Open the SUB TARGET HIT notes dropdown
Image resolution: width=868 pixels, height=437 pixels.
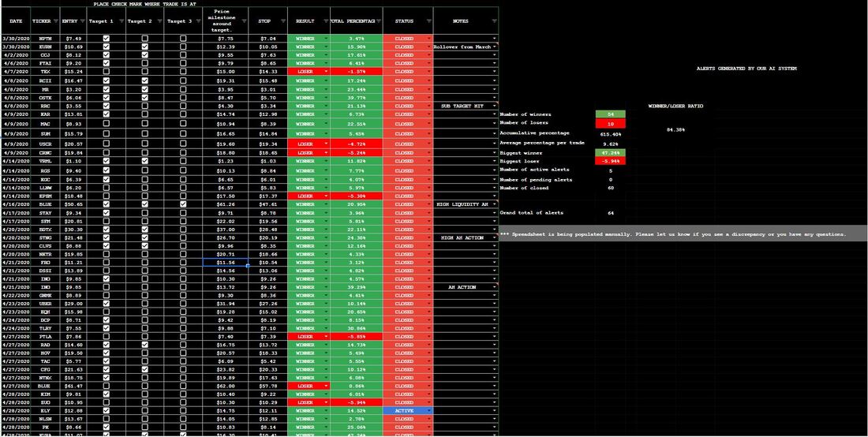(x=495, y=106)
